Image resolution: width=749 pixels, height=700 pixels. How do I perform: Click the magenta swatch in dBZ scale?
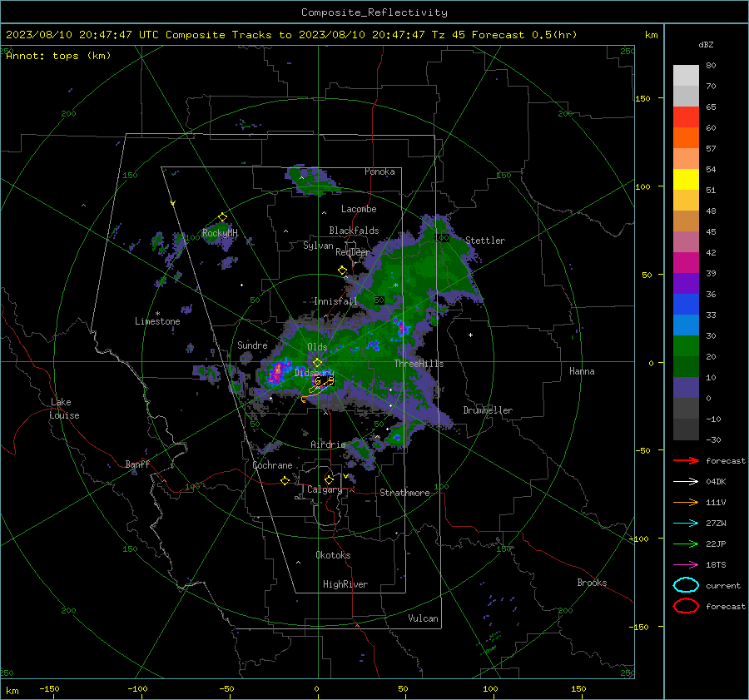pyautogui.click(x=686, y=262)
